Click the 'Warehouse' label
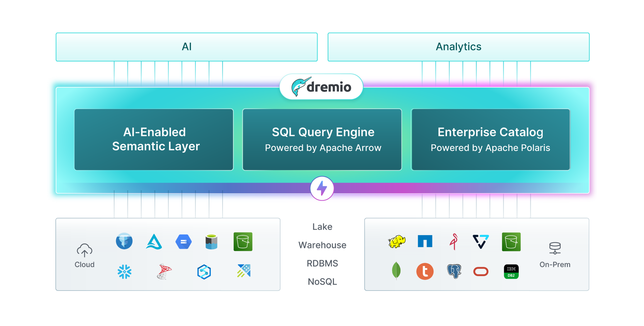Image resolution: width=644 pixels, height=326 pixels. tap(322, 245)
